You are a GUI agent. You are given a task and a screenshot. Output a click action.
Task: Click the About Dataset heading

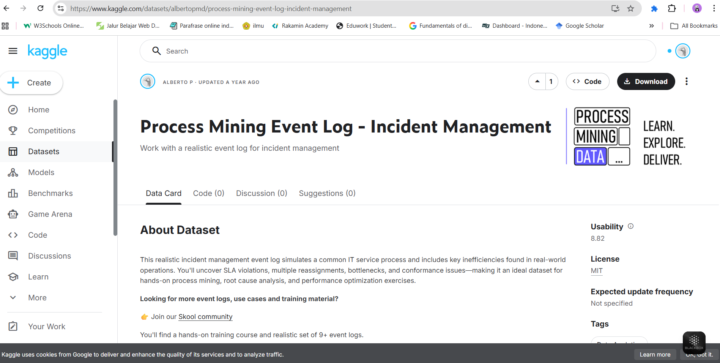click(x=180, y=230)
